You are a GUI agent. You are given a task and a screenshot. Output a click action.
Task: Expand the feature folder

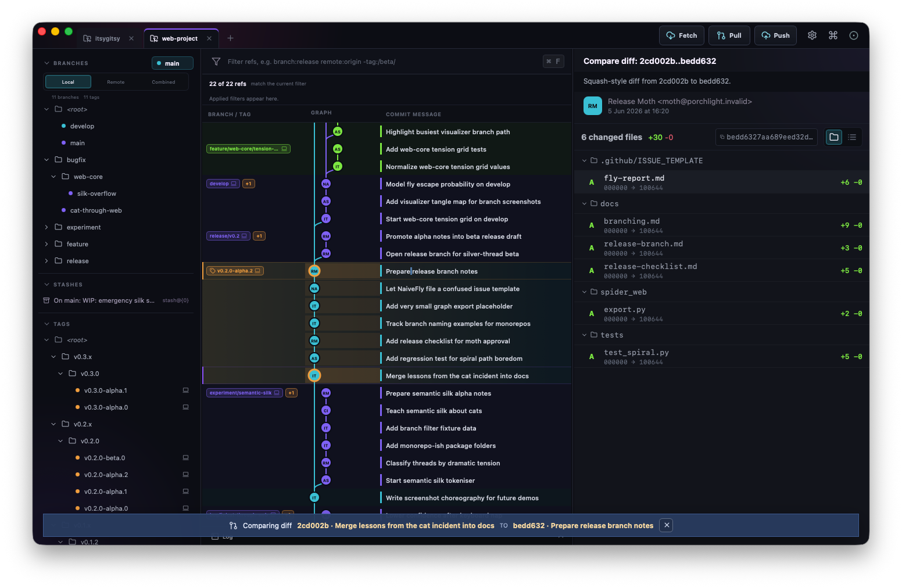[46, 244]
